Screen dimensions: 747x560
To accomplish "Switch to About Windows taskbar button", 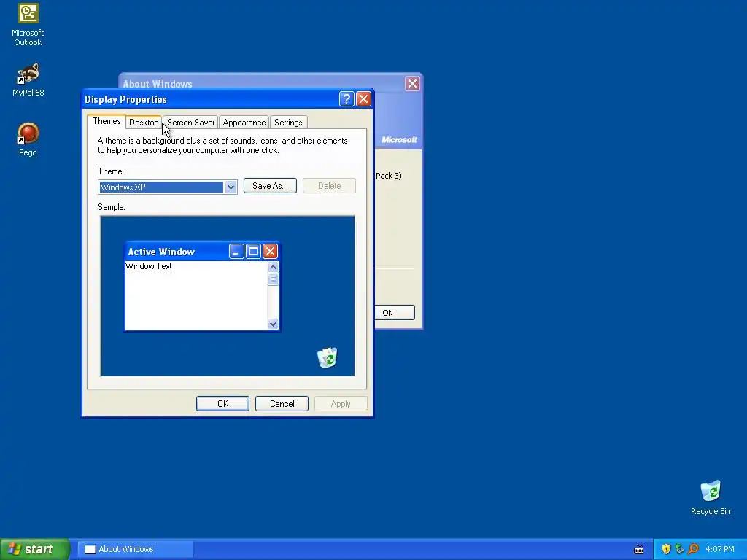I will point(135,549).
